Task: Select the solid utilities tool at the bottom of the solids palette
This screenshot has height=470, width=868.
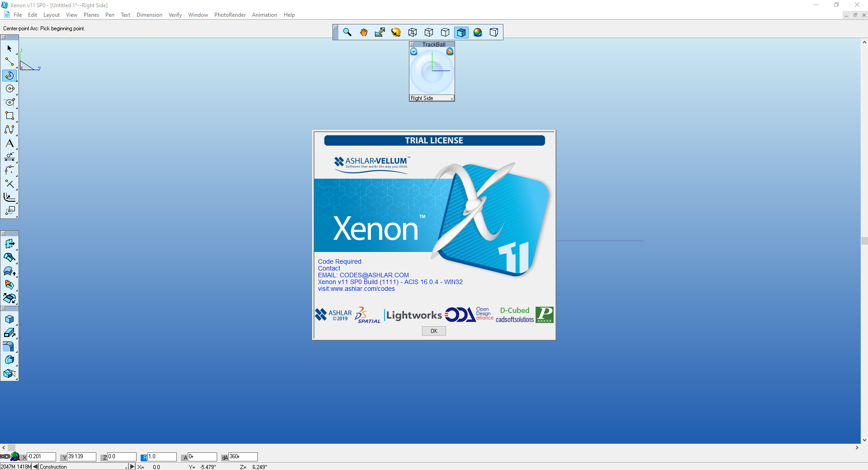Action: [x=9, y=374]
